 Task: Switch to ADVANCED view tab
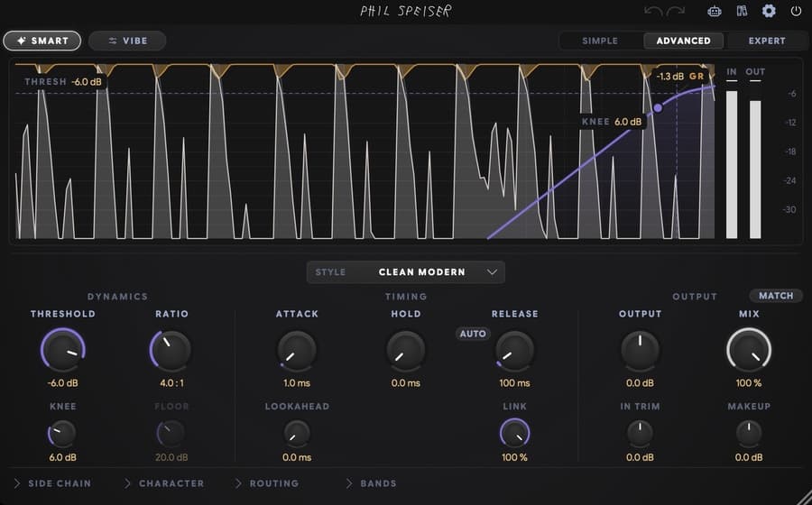click(683, 41)
